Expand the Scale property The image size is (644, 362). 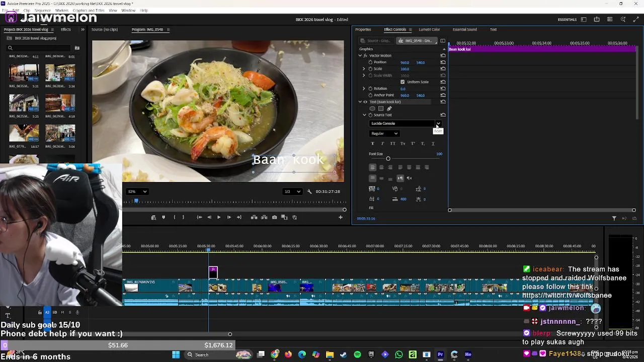click(x=364, y=69)
